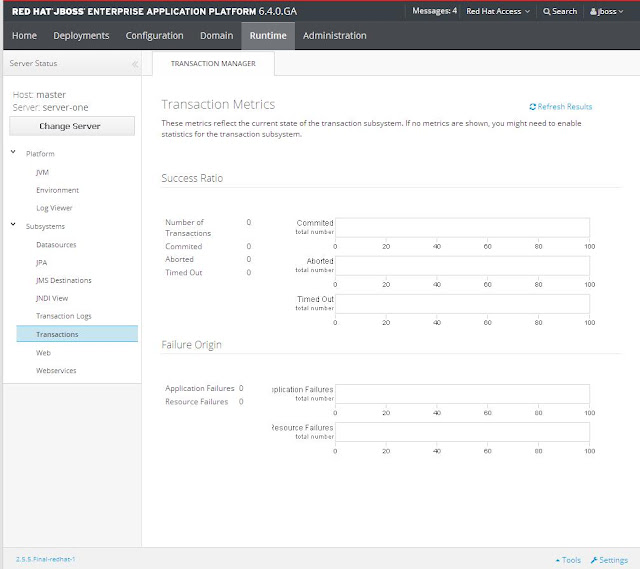The image size is (640, 569).
Task: Open the Administration tab
Action: pyautogui.click(x=335, y=36)
